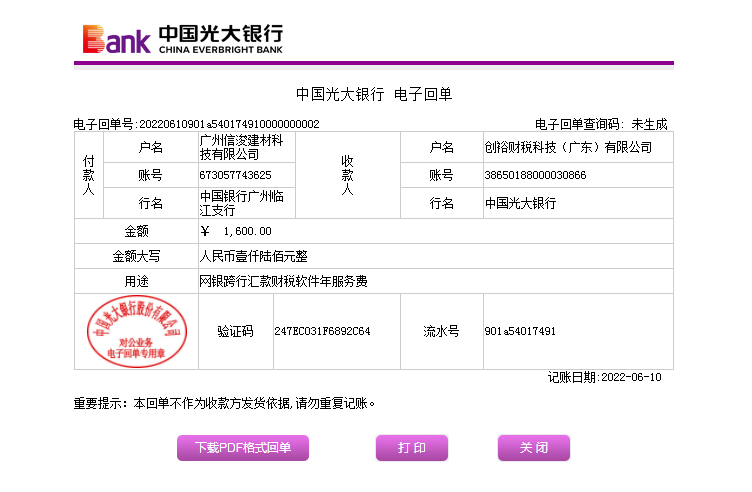Select amount in words 人民币壹仟陆佰元整
Image resolution: width=752 pixels, height=492 pixels.
tap(253, 256)
